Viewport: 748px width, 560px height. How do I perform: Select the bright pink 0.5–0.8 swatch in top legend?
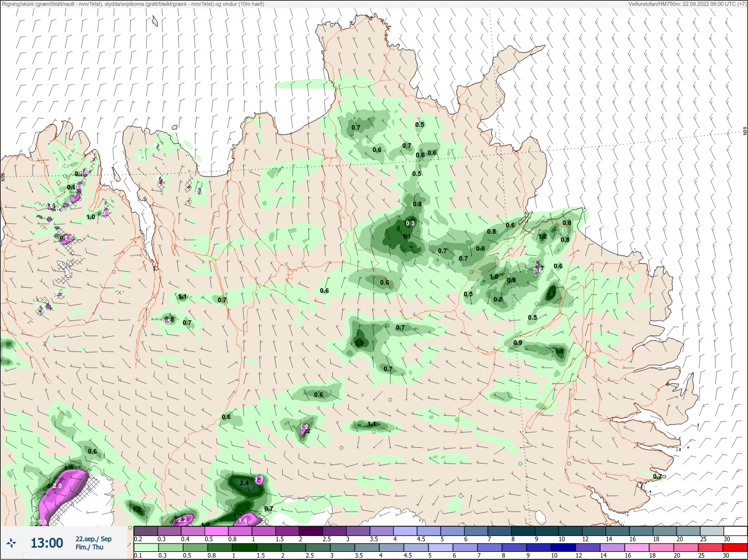coord(217,531)
